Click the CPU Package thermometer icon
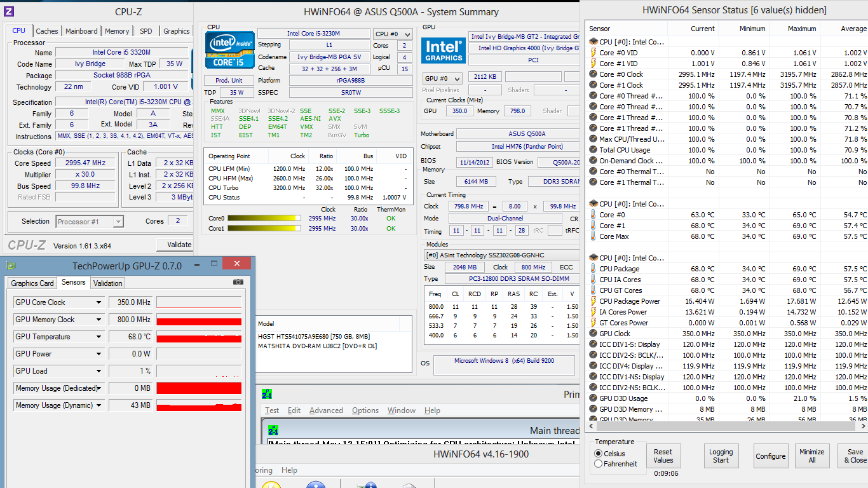The width and height of the screenshot is (868, 488). (593, 269)
